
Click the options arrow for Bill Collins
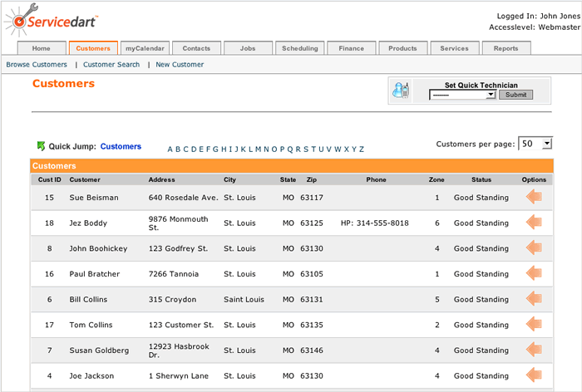coord(534,299)
